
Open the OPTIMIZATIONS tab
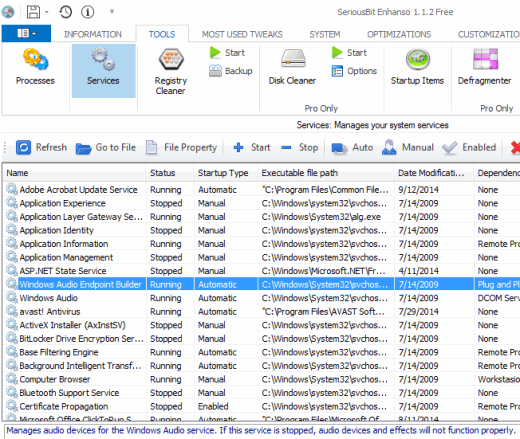(399, 34)
